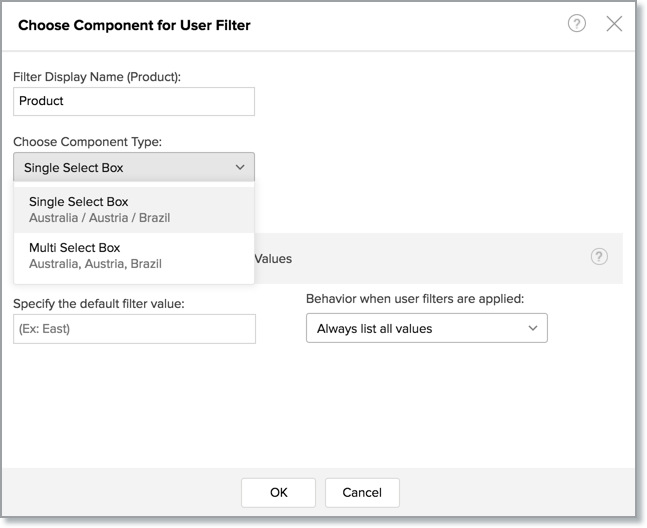647x528 pixels.
Task: Click the Choose Component Type label
Action: [88, 142]
